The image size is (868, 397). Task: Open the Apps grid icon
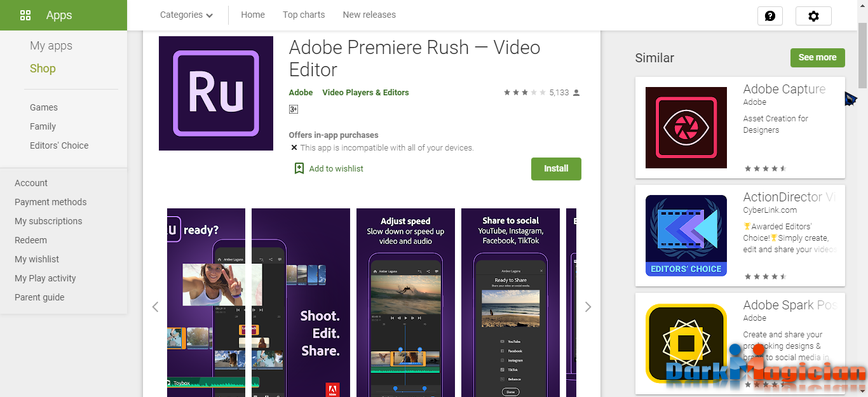tap(25, 15)
